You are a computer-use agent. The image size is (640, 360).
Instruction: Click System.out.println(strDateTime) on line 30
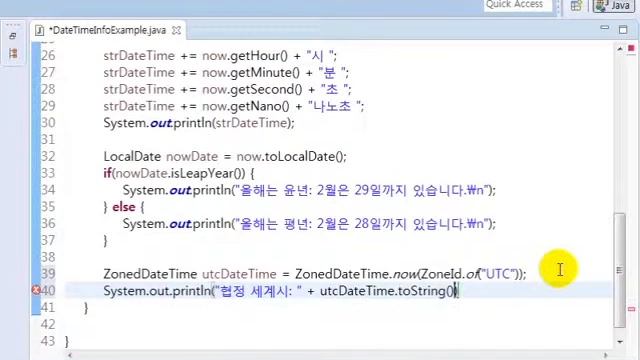point(199,123)
